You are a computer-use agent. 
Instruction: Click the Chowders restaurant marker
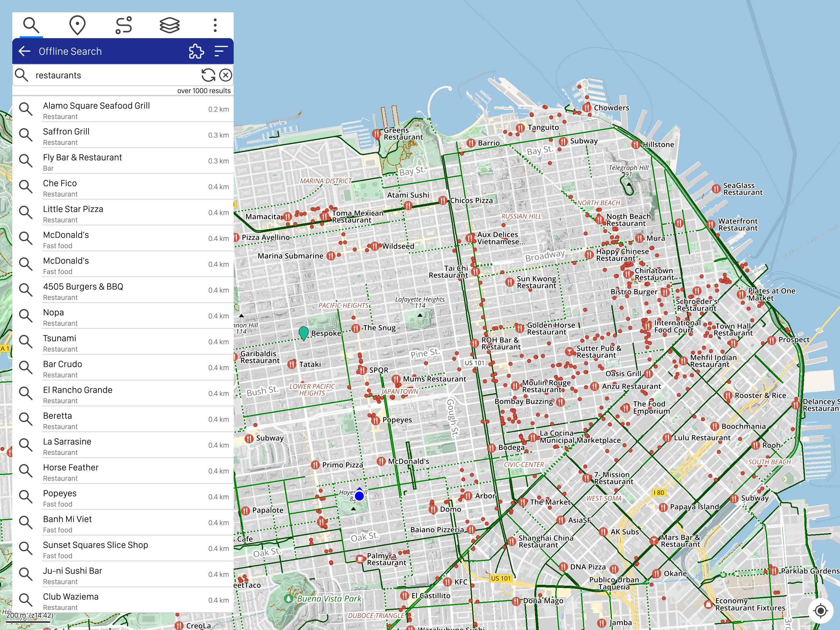pos(587,108)
